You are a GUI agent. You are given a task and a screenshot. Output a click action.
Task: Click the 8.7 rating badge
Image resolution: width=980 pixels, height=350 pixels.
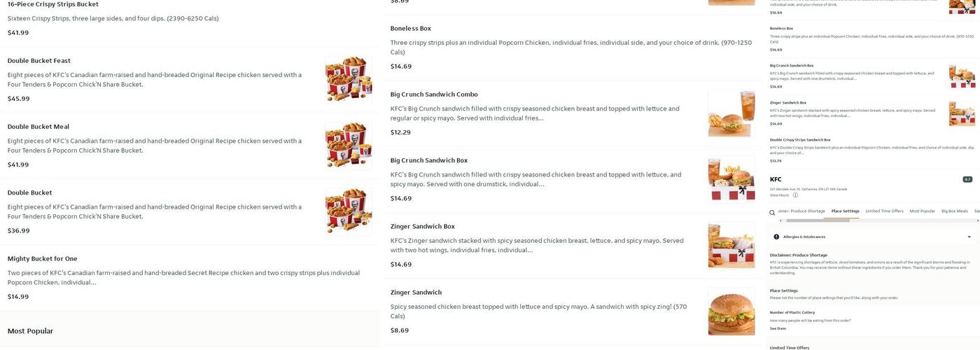click(x=967, y=179)
